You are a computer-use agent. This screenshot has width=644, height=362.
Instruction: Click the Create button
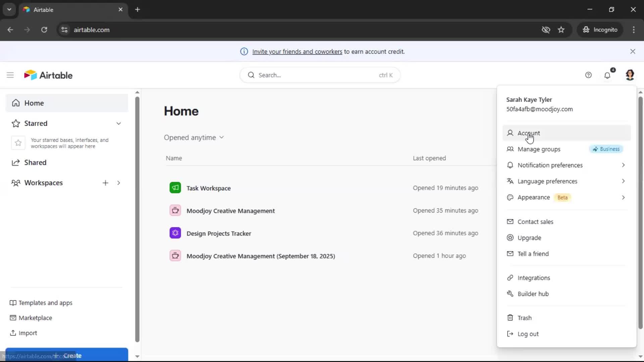[x=67, y=355]
